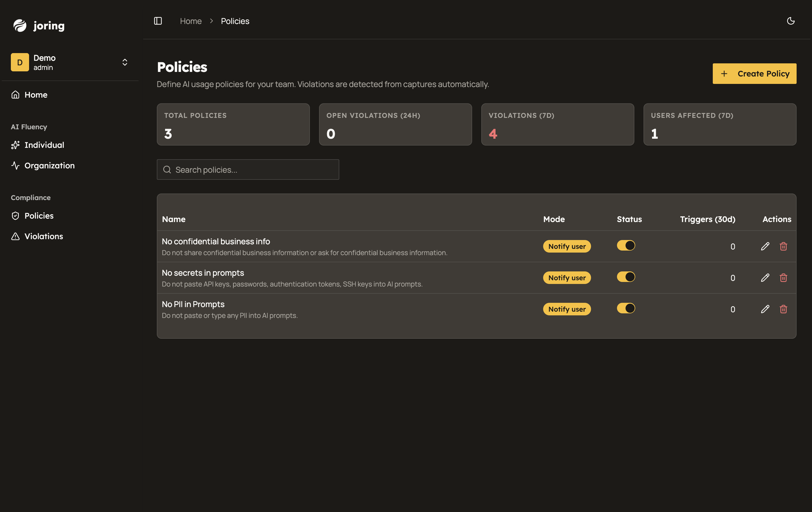Viewport: 812px width, 512px height.
Task: Toggle the sidebar panel icon
Action: point(158,21)
